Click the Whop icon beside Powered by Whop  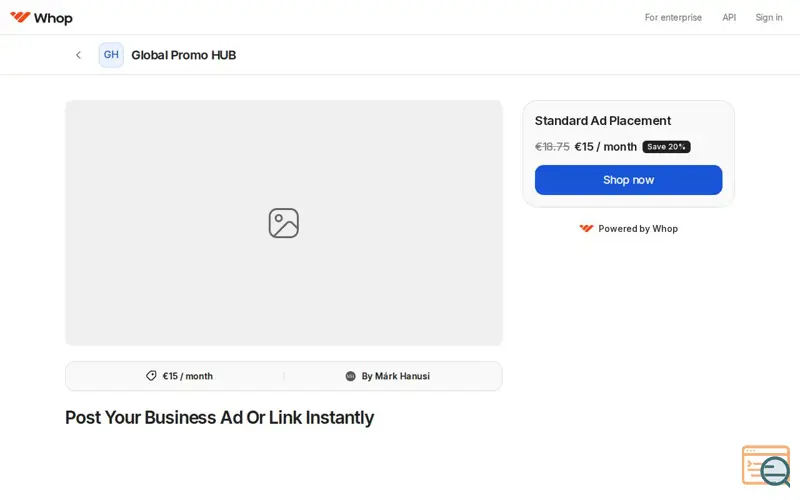coord(586,229)
